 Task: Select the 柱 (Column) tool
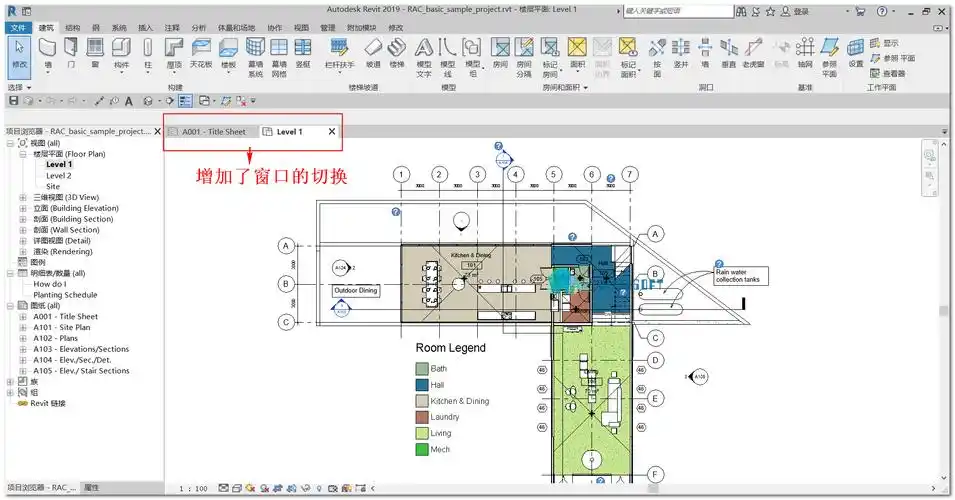tap(147, 55)
